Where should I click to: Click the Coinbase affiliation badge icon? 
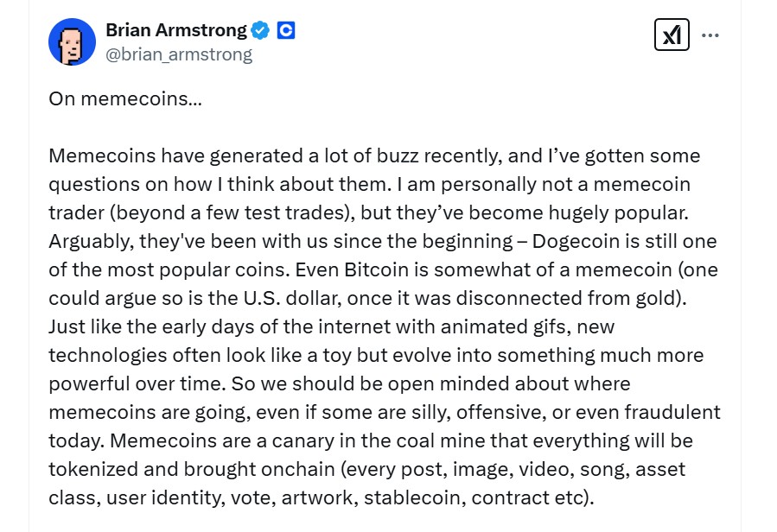coord(286,30)
